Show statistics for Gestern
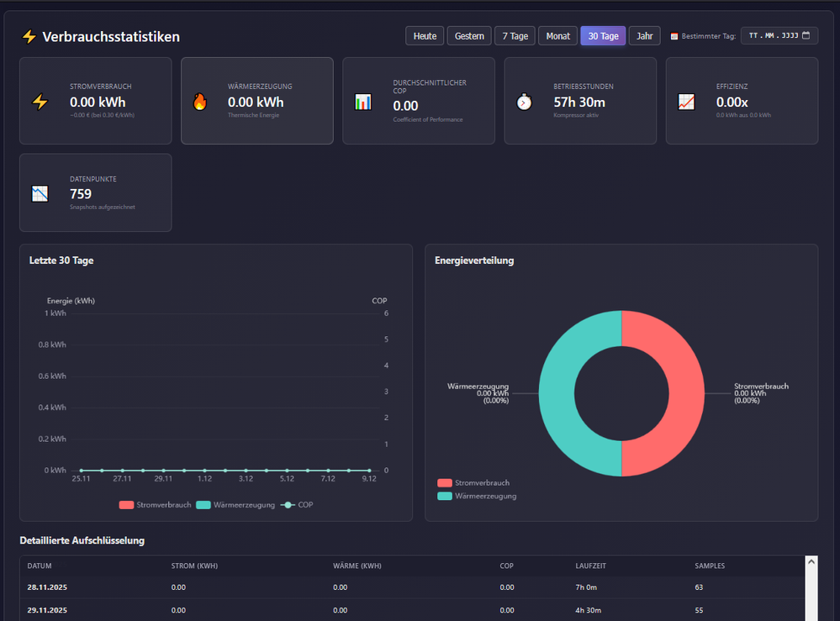 (x=469, y=36)
